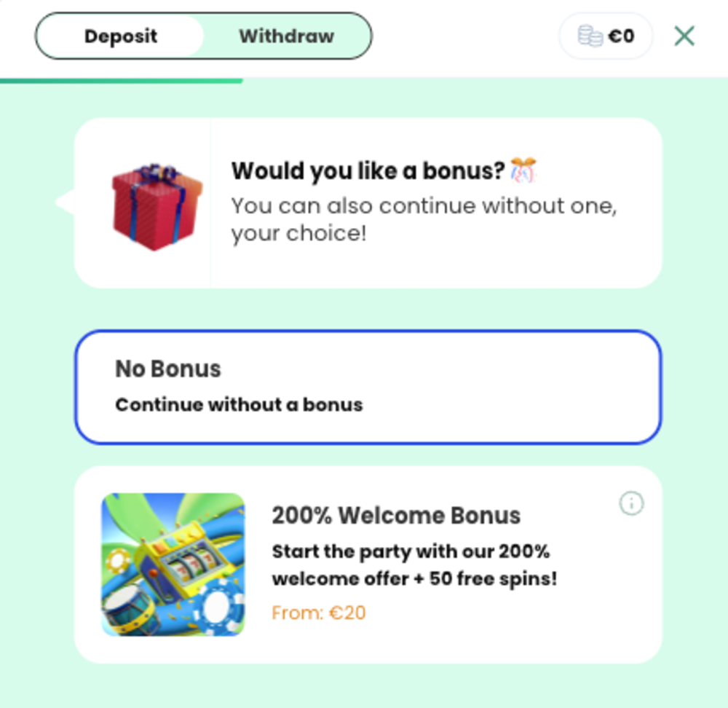Click the 200% Welcome Bonus title
Image resolution: width=728 pixels, height=708 pixels.
[396, 515]
